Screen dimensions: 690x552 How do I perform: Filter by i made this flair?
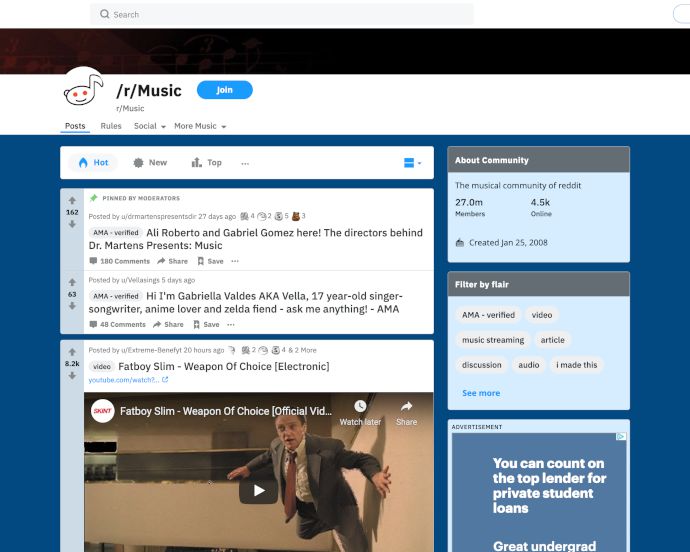(576, 365)
